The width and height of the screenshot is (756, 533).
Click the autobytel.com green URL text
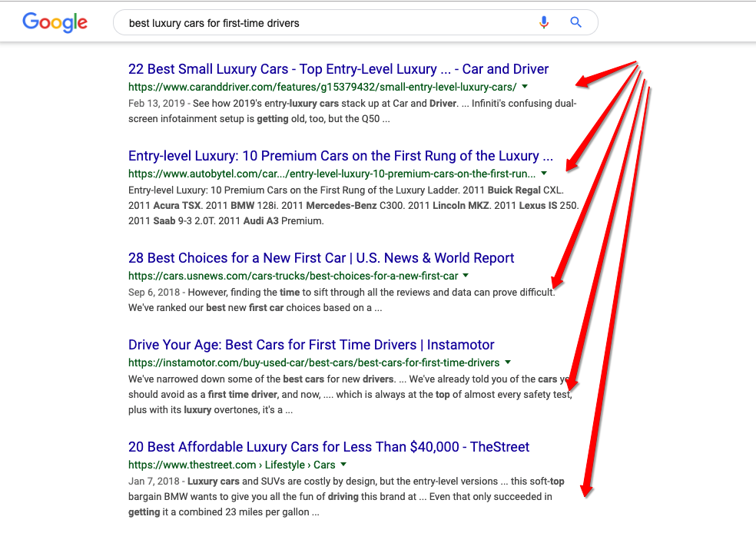point(332,174)
